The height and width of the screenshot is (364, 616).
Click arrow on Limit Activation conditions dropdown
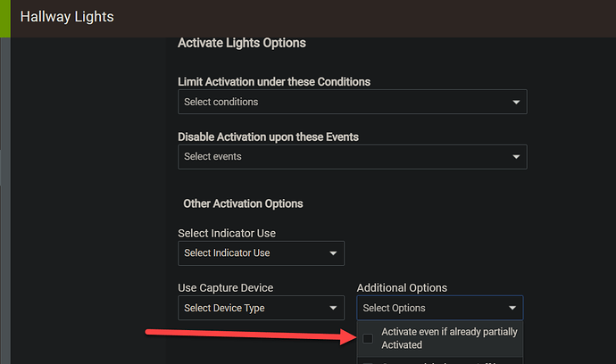click(516, 103)
